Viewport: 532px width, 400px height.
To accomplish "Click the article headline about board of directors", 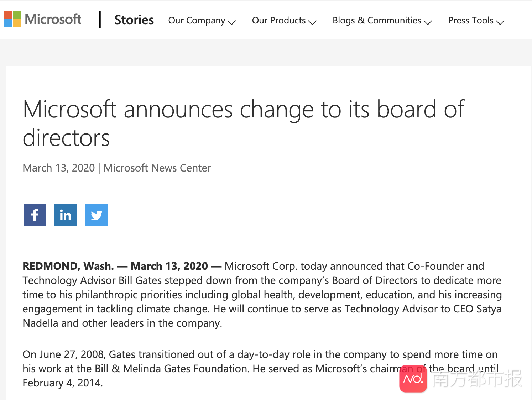I will [243, 123].
